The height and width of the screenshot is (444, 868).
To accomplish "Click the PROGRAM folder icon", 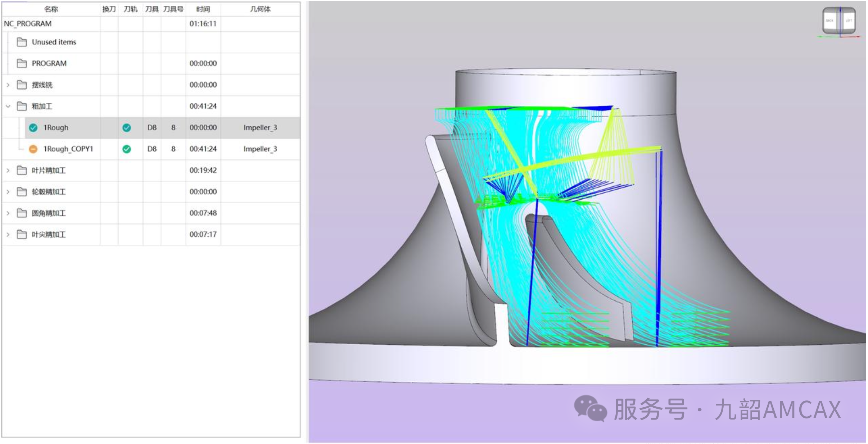I will coord(22,64).
